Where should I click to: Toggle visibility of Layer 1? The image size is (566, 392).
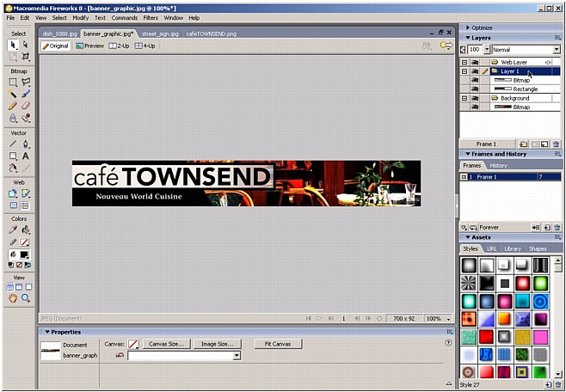click(475, 71)
